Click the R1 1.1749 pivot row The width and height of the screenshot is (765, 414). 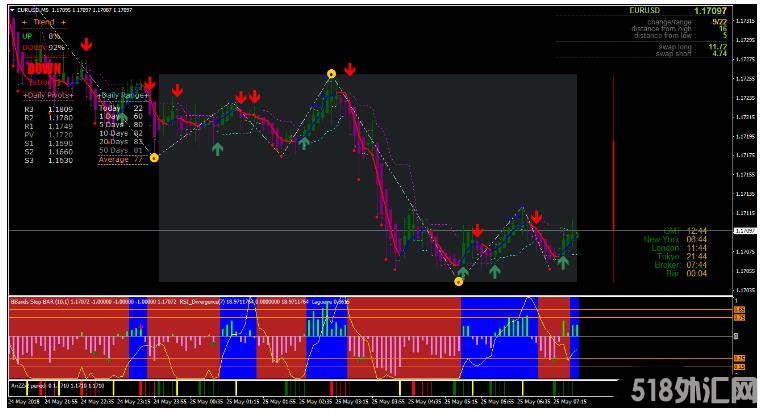pyautogui.click(x=48, y=126)
